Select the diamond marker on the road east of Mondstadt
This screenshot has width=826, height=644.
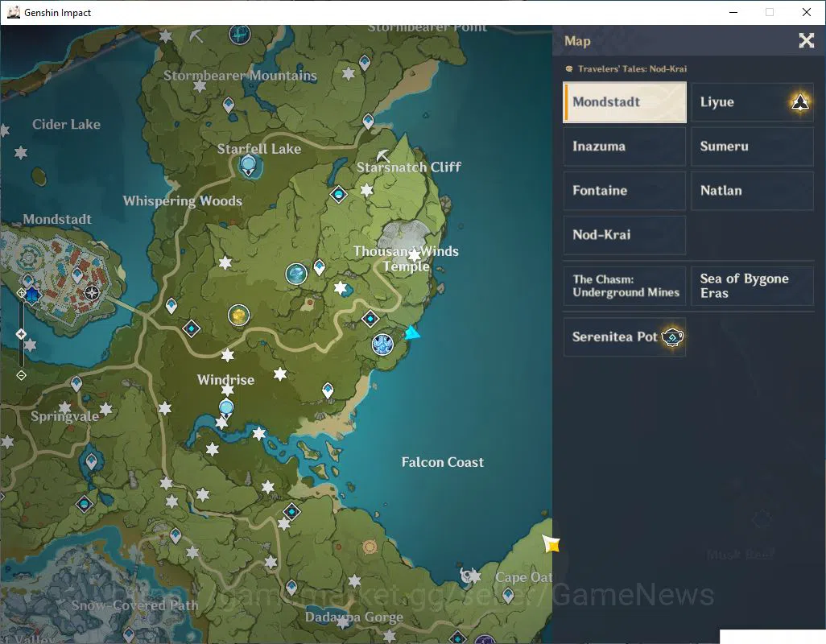[x=191, y=328]
